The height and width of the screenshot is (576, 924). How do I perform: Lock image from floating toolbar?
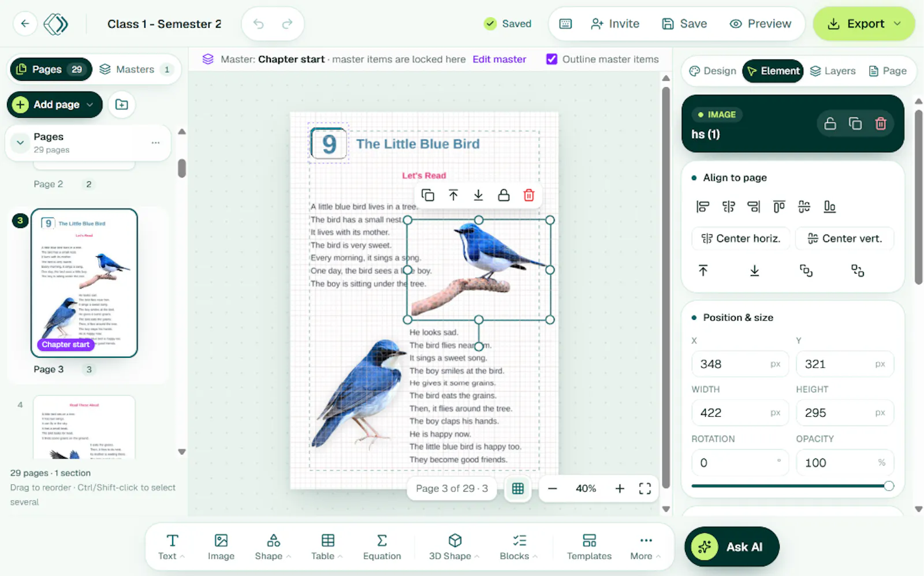(x=504, y=195)
